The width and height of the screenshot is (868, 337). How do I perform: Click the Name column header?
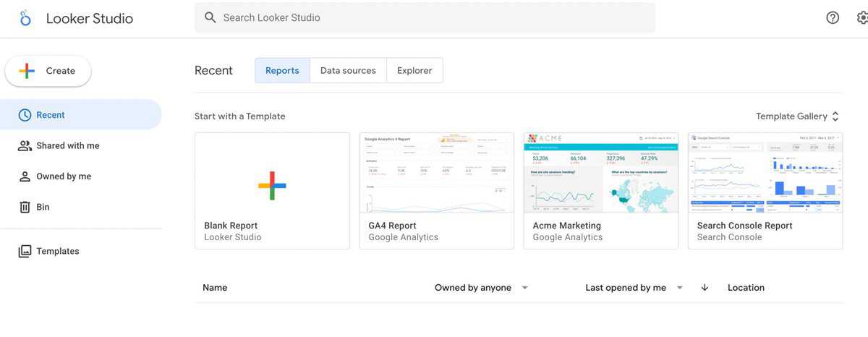(215, 288)
